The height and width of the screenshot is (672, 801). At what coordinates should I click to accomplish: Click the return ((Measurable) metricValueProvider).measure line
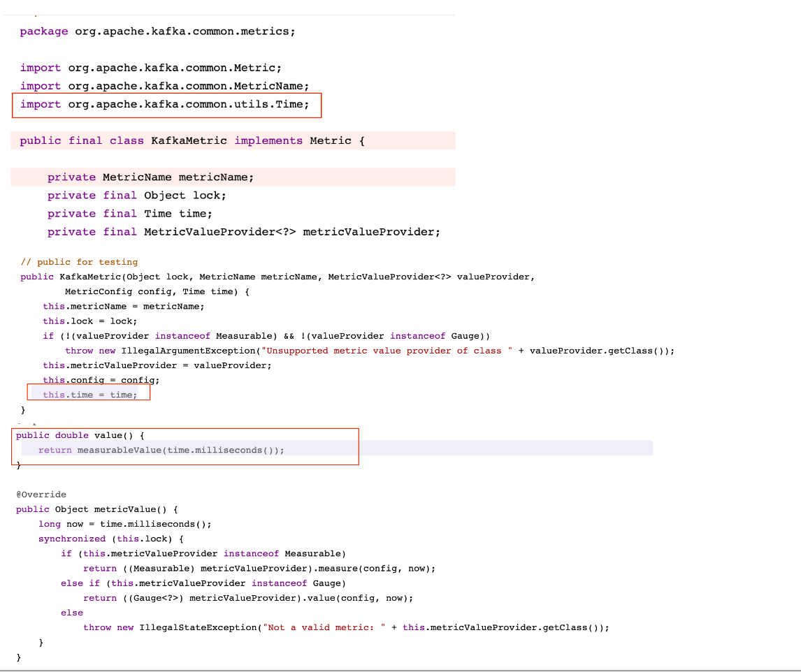(259, 569)
